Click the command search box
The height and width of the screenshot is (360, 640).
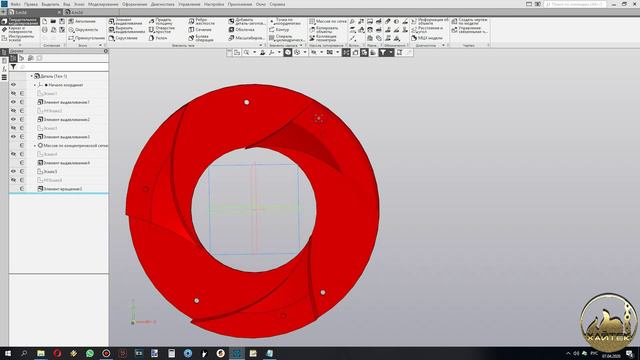(x=575, y=4)
